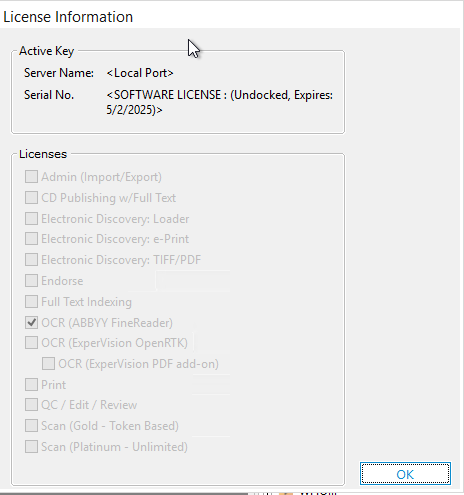
Task: Toggle OCR (ExperVision OpenRTK) checkbox
Action: pyautogui.click(x=31, y=343)
